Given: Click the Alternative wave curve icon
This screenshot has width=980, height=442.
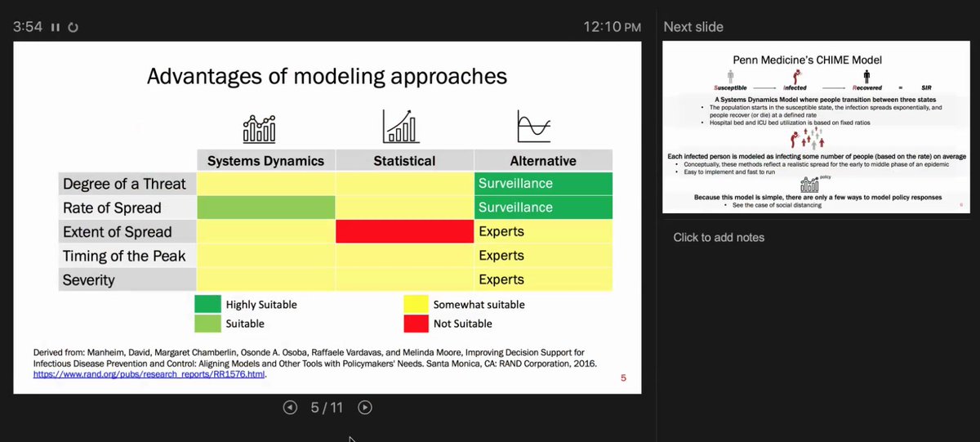Looking at the screenshot, I should click(534, 127).
